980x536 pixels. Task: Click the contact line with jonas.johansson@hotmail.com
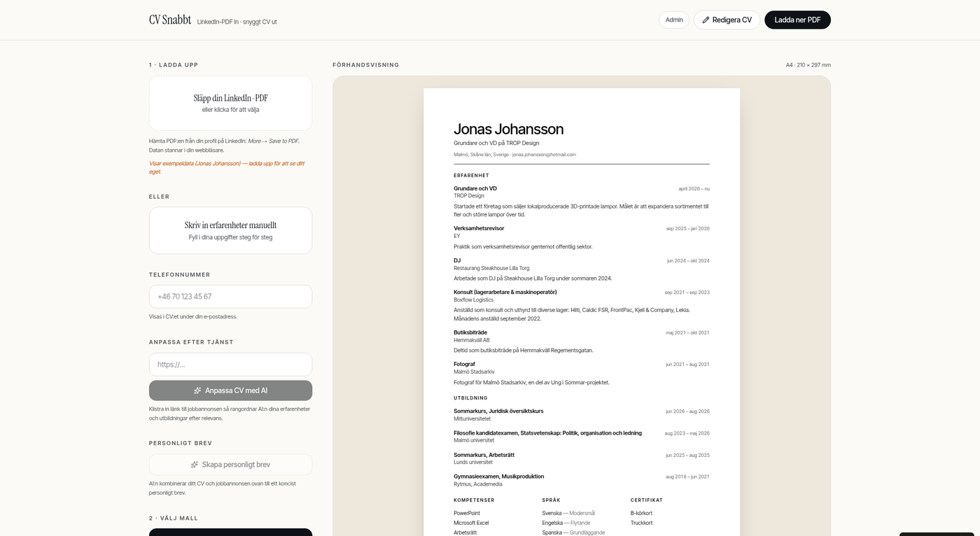[x=514, y=155]
